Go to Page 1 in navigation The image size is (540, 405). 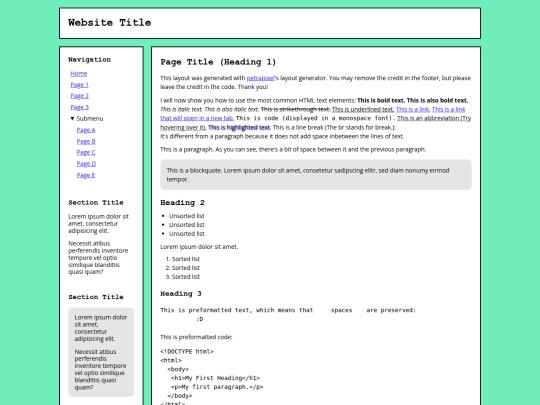(x=80, y=85)
